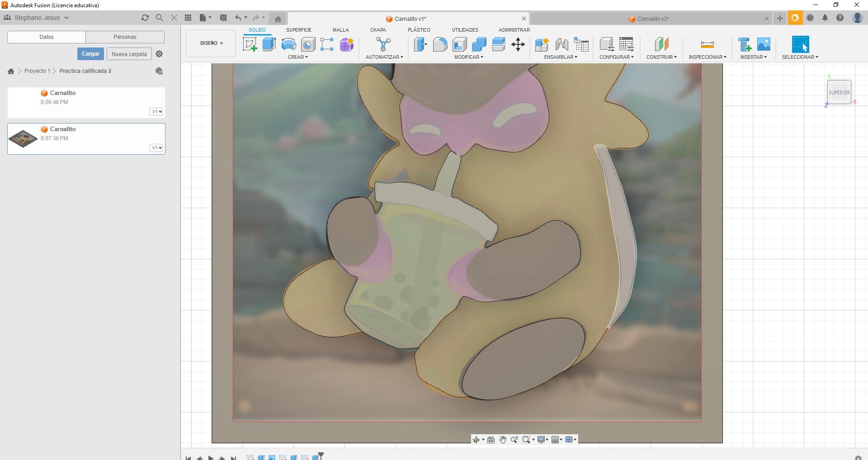This screenshot has height=460, width=868.
Task: Open the display settings dropdown in navigation bar
Action: point(543,440)
